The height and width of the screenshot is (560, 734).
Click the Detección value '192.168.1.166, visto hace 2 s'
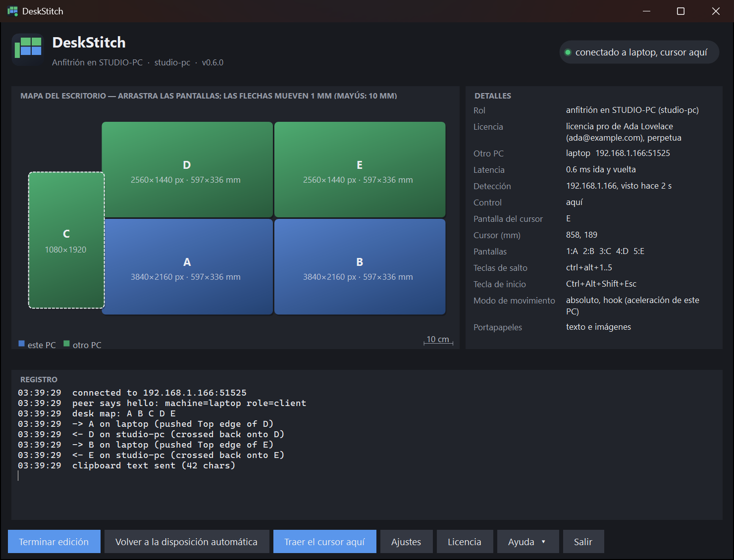tap(619, 186)
